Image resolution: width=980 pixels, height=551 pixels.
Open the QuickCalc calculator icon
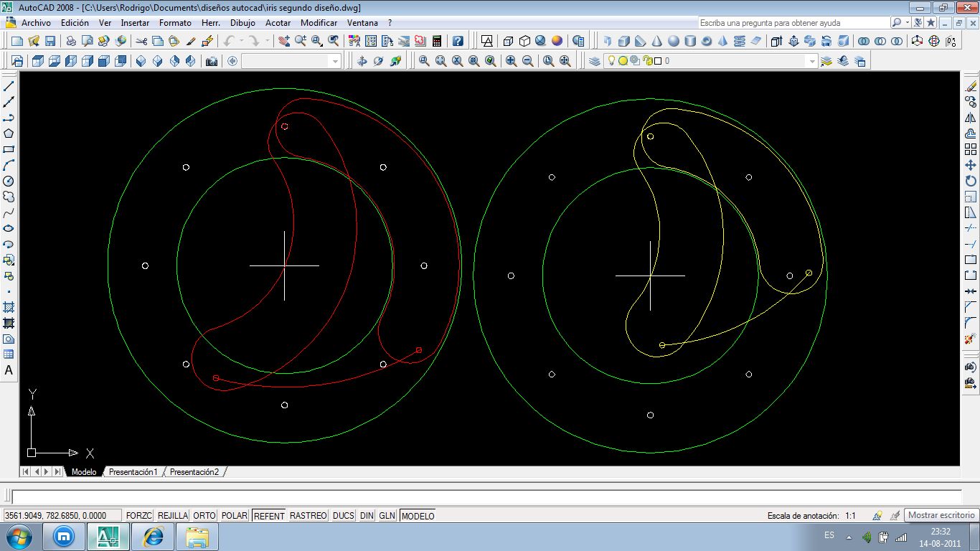click(x=436, y=41)
